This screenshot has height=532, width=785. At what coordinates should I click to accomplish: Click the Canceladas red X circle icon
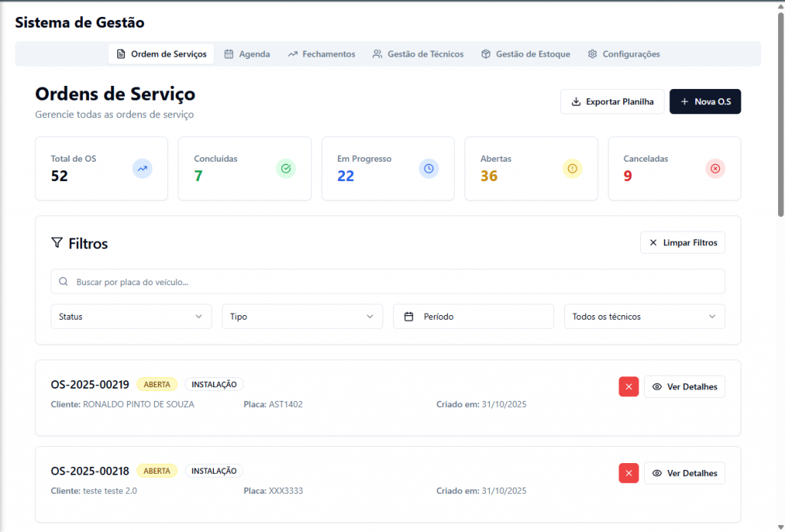715,169
